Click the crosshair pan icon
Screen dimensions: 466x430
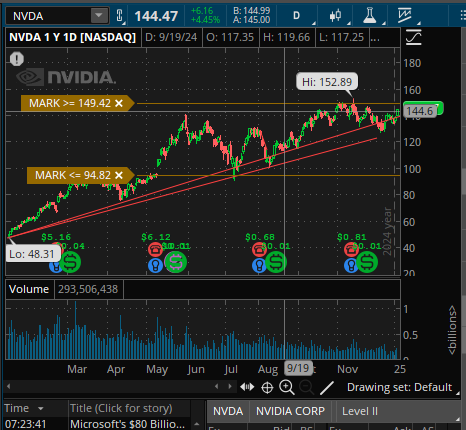(x=267, y=388)
